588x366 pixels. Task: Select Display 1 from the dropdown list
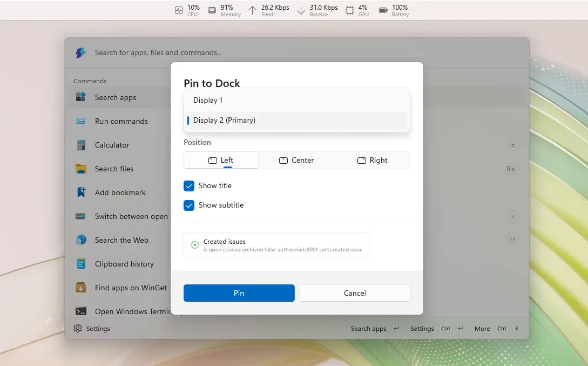pos(296,100)
